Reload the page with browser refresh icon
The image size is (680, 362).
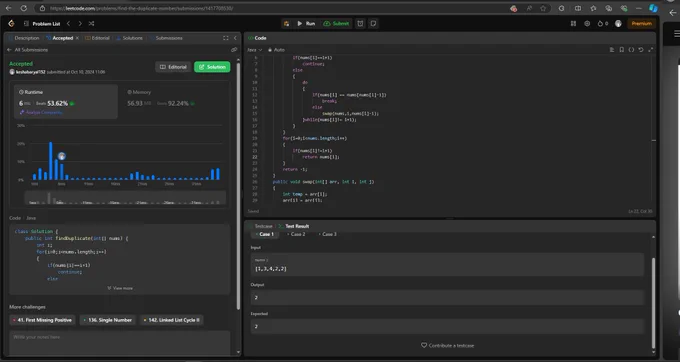(23, 8)
